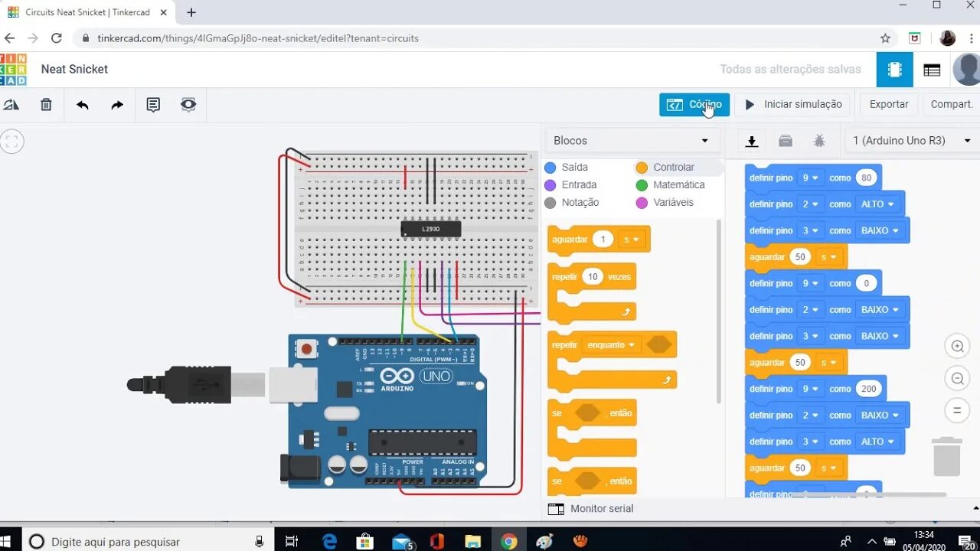980x551 pixels.
Task: Delete selected component with trash icon
Action: (x=46, y=105)
